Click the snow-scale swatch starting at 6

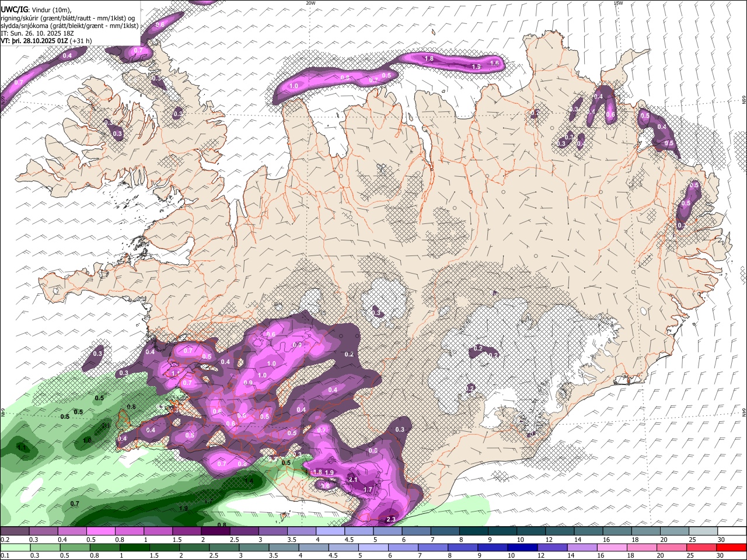pyautogui.click(x=416, y=531)
